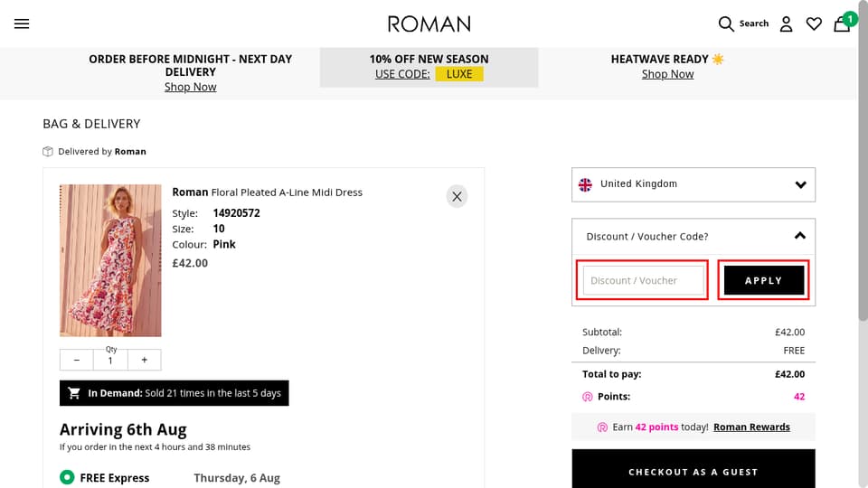Open the floral dress product thumbnail
Viewport: 868px width, 488px height.
coord(110,260)
